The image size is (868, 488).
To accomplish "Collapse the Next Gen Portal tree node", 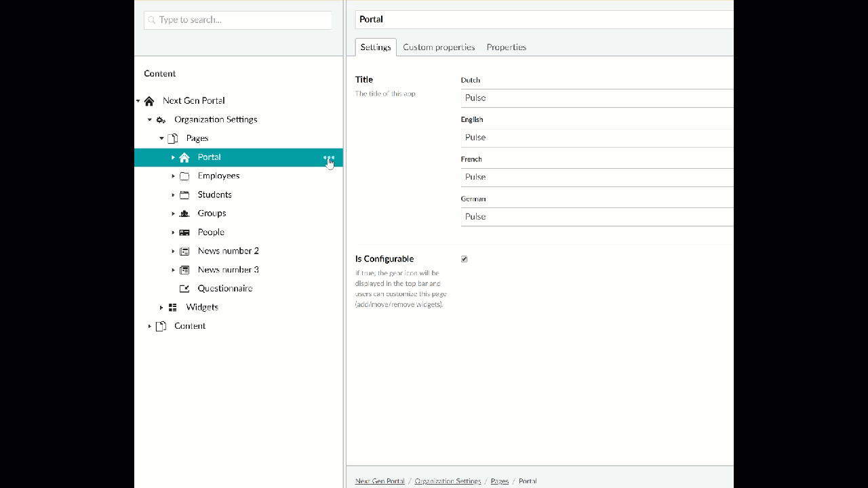I will [x=138, y=101].
